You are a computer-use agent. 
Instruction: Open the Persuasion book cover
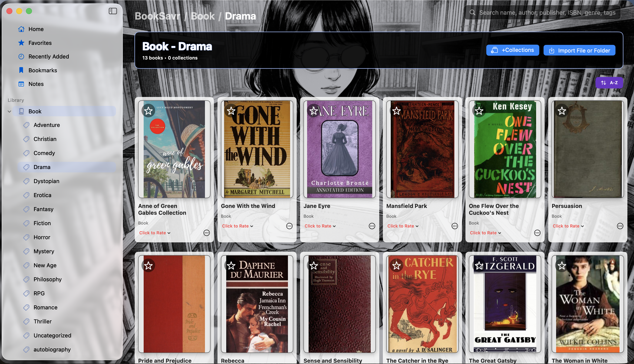click(x=588, y=149)
